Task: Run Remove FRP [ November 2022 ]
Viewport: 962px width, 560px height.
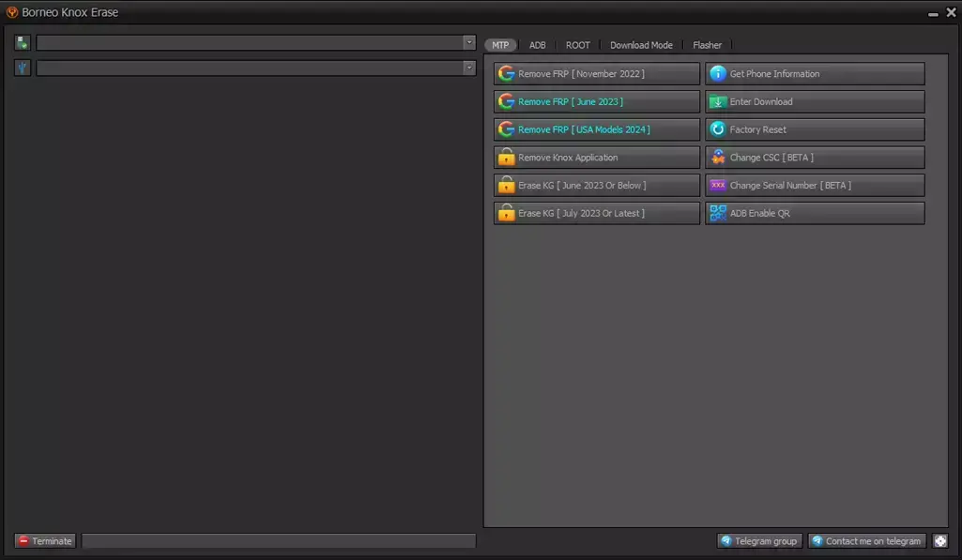Action: click(596, 73)
